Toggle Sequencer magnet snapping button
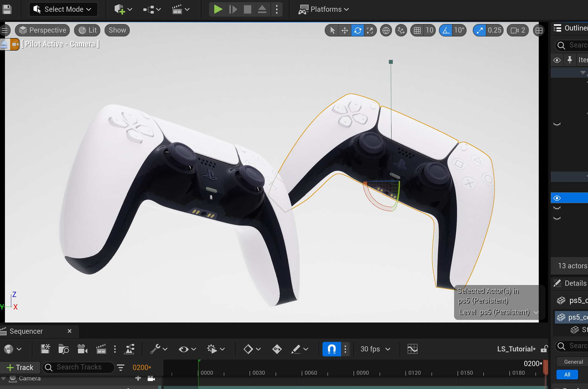The height and width of the screenshot is (389, 588). click(x=332, y=349)
